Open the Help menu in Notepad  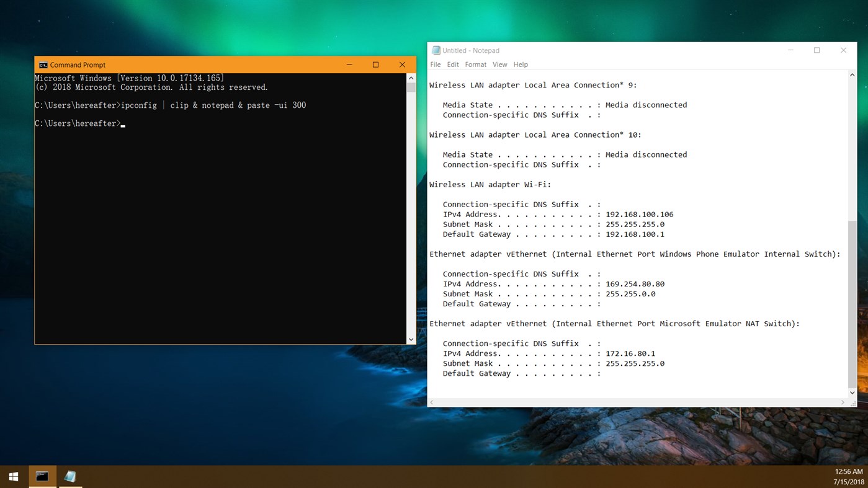click(521, 64)
